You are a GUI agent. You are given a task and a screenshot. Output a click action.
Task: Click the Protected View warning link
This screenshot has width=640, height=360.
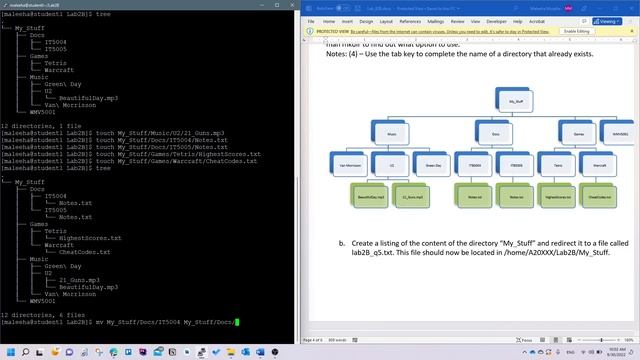[x=450, y=31]
